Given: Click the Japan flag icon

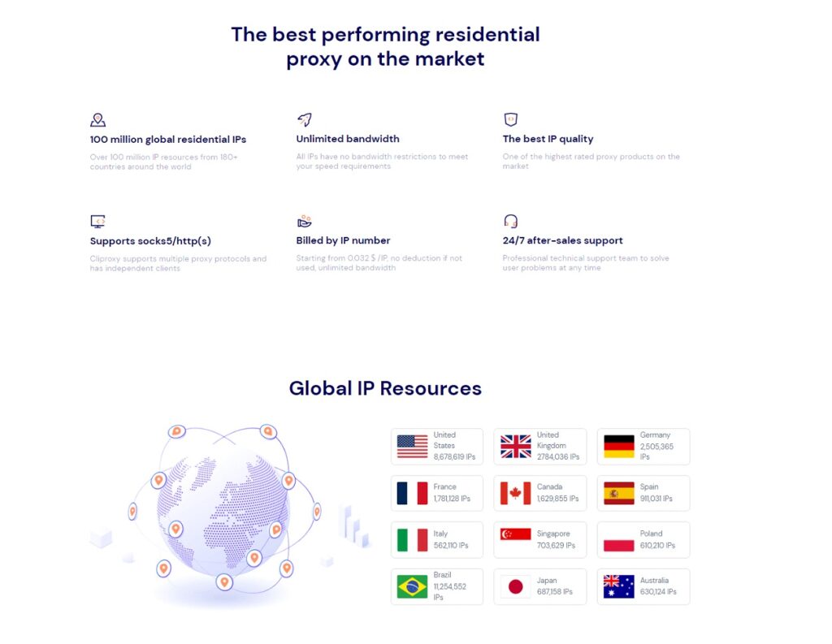Looking at the screenshot, I should tap(515, 586).
